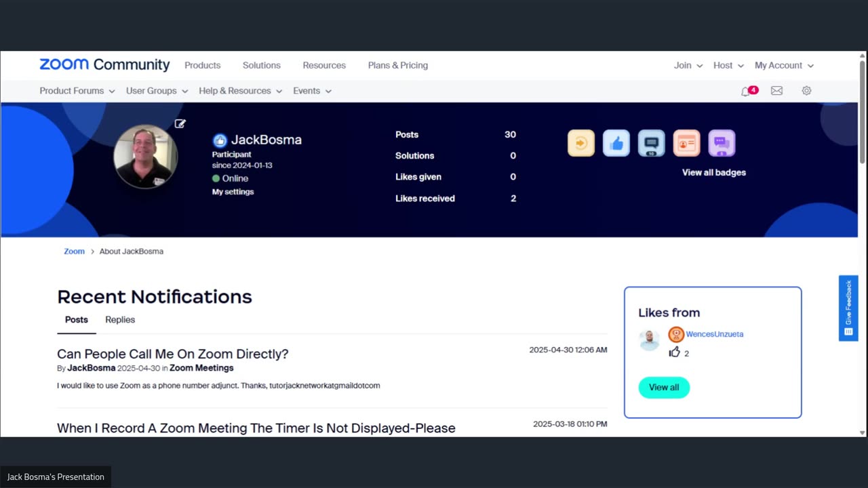Open the Products menu item
868x488 pixels.
[203, 65]
